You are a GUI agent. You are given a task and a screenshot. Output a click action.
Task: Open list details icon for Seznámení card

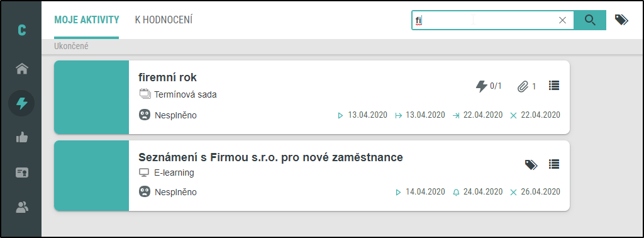click(x=554, y=164)
